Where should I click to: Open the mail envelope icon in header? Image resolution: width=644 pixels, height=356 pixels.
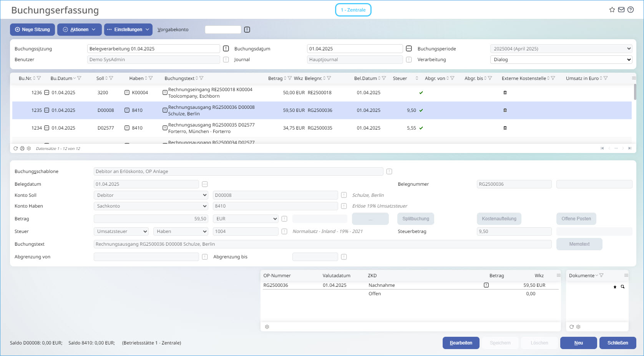click(x=621, y=10)
